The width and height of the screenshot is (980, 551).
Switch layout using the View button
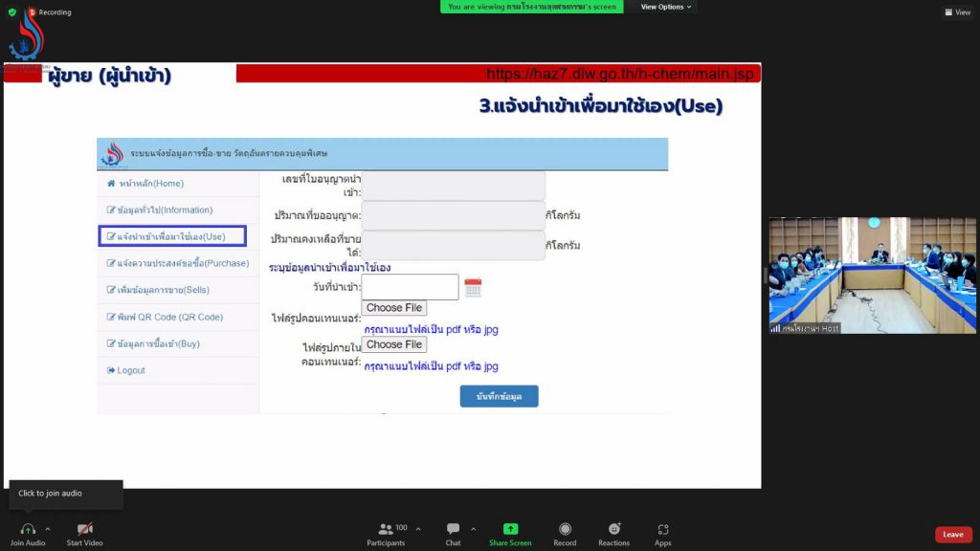957,12
